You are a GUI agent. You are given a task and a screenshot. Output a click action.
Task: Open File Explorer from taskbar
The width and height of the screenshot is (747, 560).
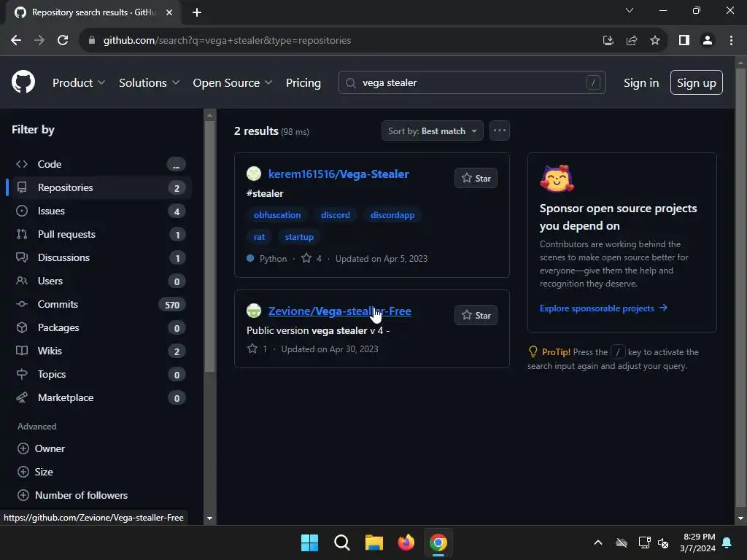[x=374, y=542]
